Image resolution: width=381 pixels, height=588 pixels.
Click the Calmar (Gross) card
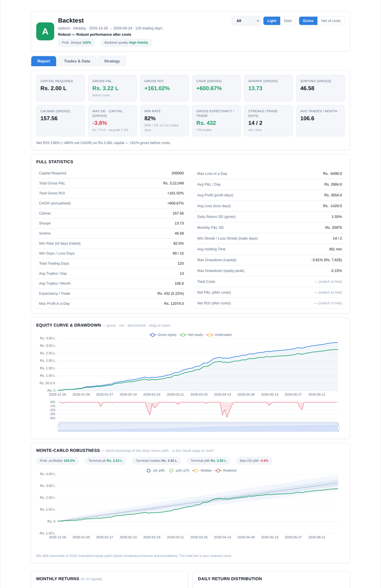pyautogui.click(x=61, y=121)
